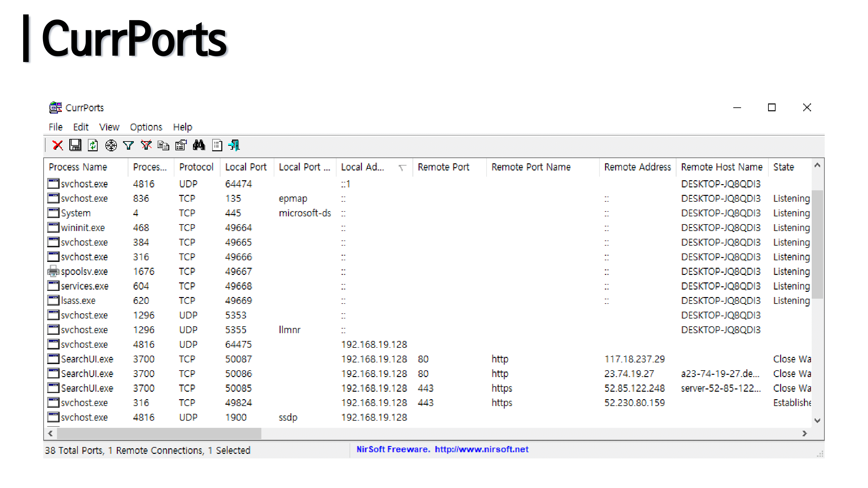Click the printer icon beside spoolsv.exe
The image size is (868, 488).
53,271
